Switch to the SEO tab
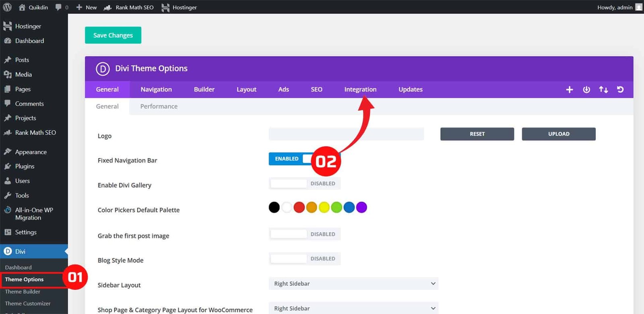Screen dimensions: 644x314 316,89
